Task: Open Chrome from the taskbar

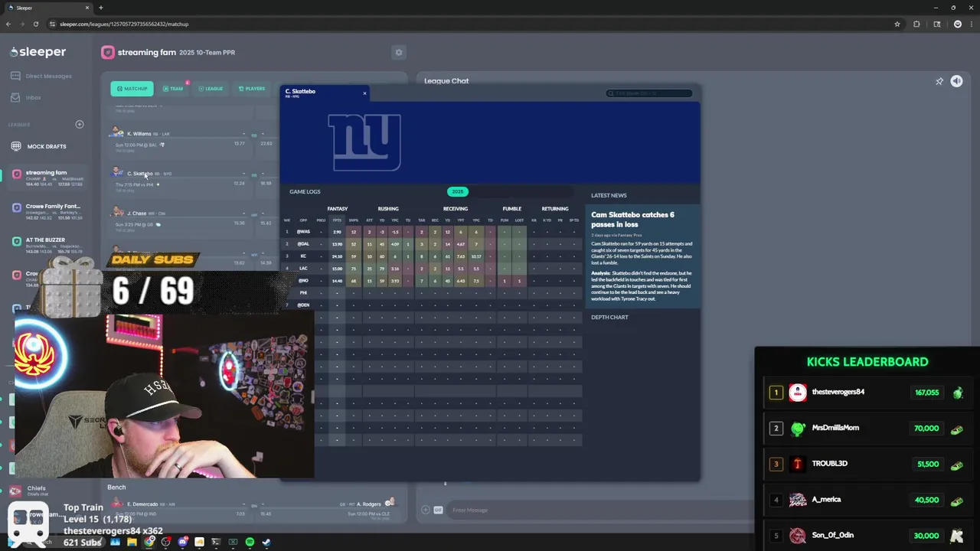Action: 149,542
